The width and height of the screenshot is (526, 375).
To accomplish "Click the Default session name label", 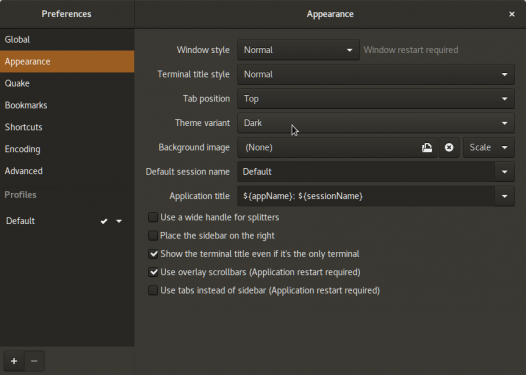I will coord(188,172).
